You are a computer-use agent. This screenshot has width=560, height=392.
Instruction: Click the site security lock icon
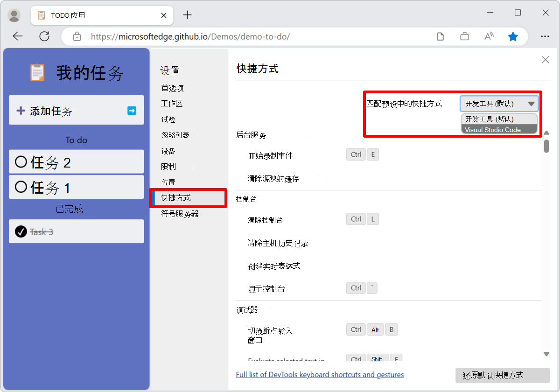(77, 35)
